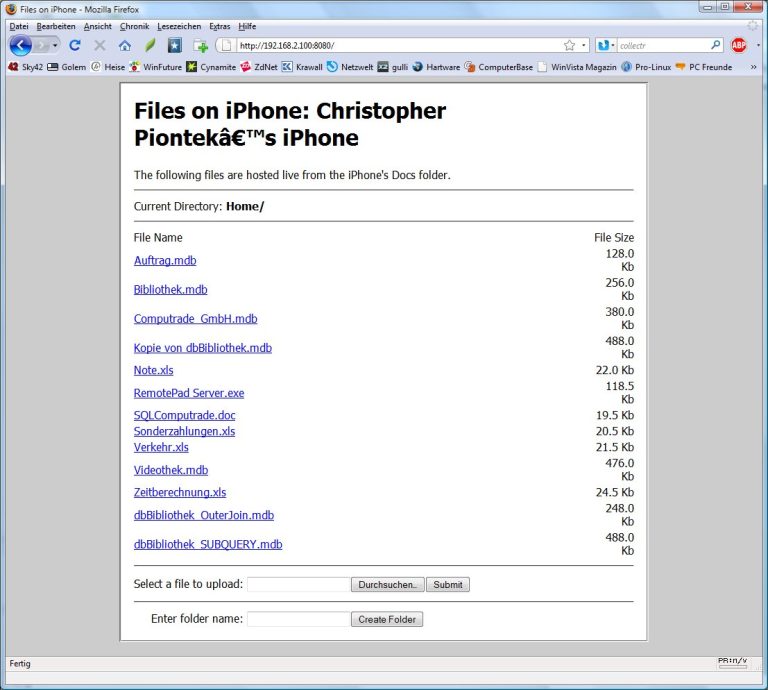
Task: Open the Zeitberechnung.xls link
Action: (x=180, y=492)
